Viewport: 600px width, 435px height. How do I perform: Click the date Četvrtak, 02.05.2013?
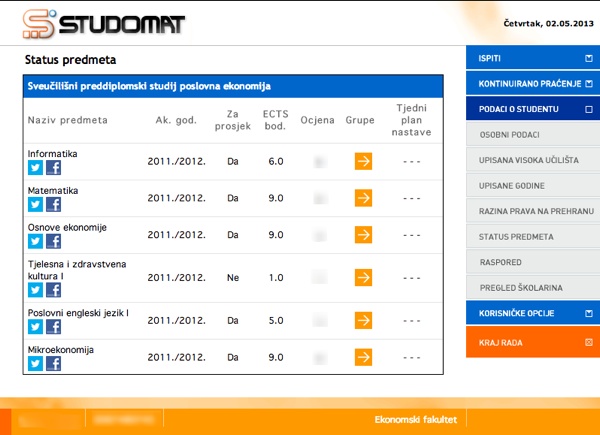pos(548,23)
